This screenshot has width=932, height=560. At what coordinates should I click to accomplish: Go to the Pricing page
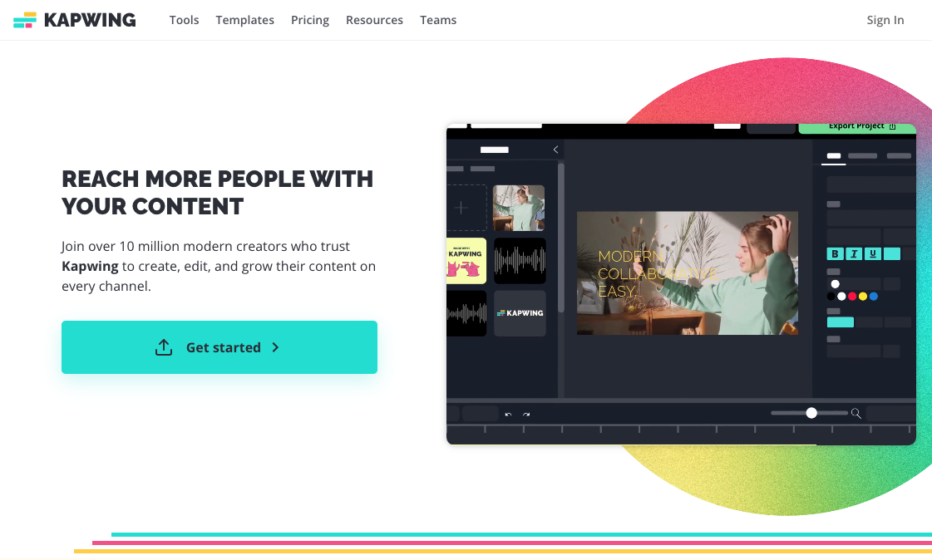309,20
